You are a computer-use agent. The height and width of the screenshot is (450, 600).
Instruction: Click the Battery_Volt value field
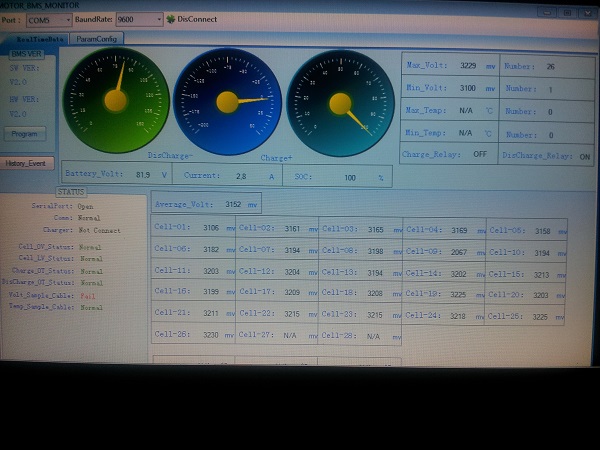click(x=141, y=175)
